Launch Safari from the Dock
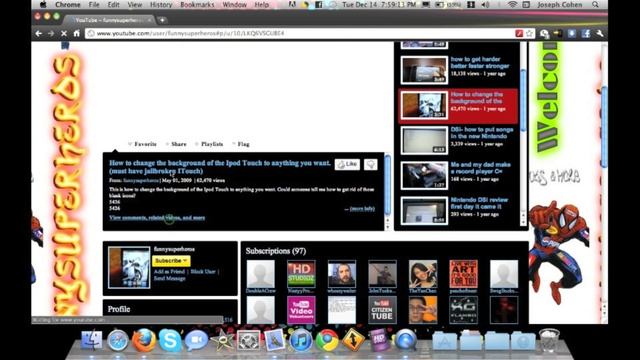Viewport: 640px width, 360px height. click(118, 340)
